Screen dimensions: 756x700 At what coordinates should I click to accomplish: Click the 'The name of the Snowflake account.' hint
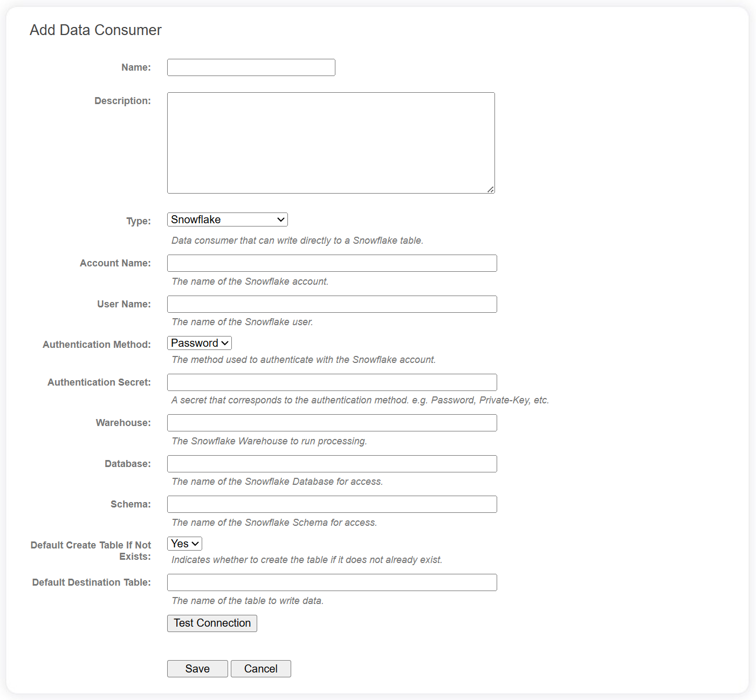coord(250,282)
